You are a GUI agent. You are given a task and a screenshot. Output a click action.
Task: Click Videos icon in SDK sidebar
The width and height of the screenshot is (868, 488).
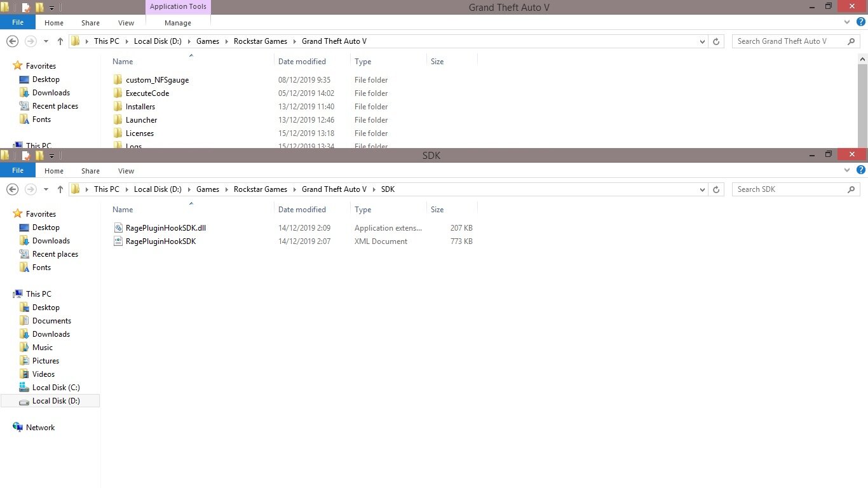[x=24, y=374]
